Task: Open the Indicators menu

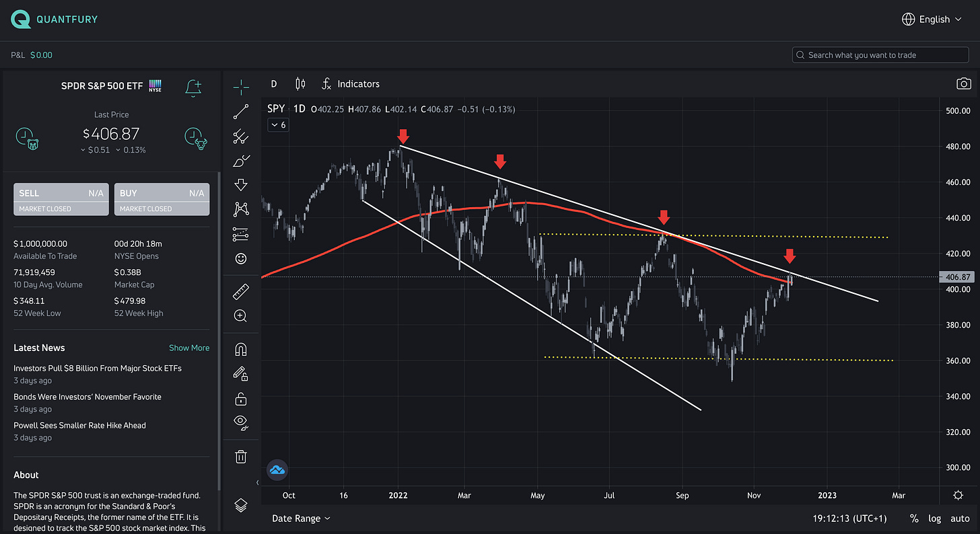Action: point(351,84)
